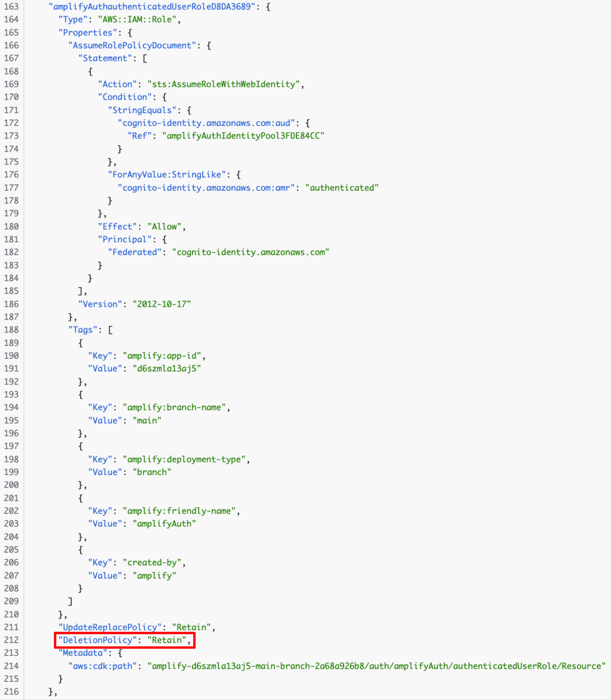Click the "ForAnyValue:StringLike" condition key

pos(169,175)
